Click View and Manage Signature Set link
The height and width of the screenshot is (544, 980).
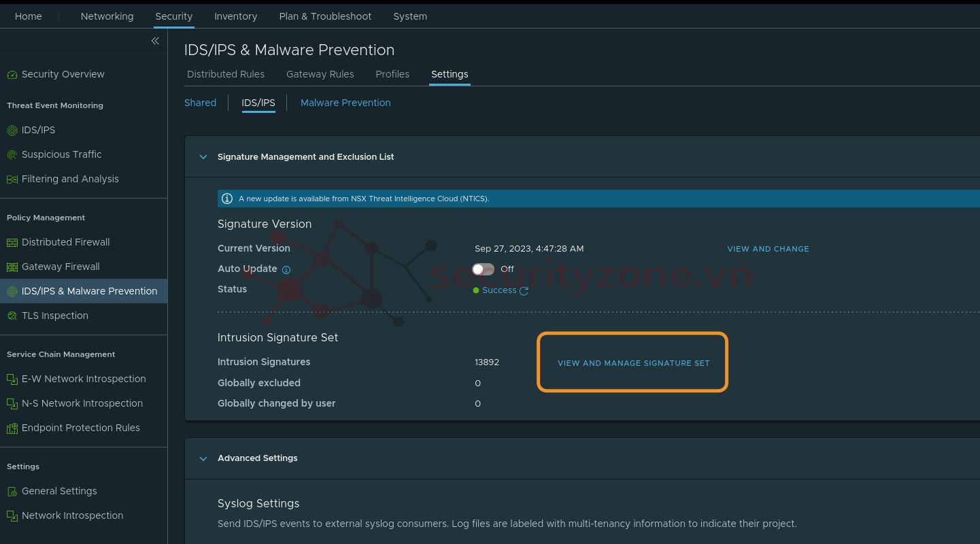633,363
